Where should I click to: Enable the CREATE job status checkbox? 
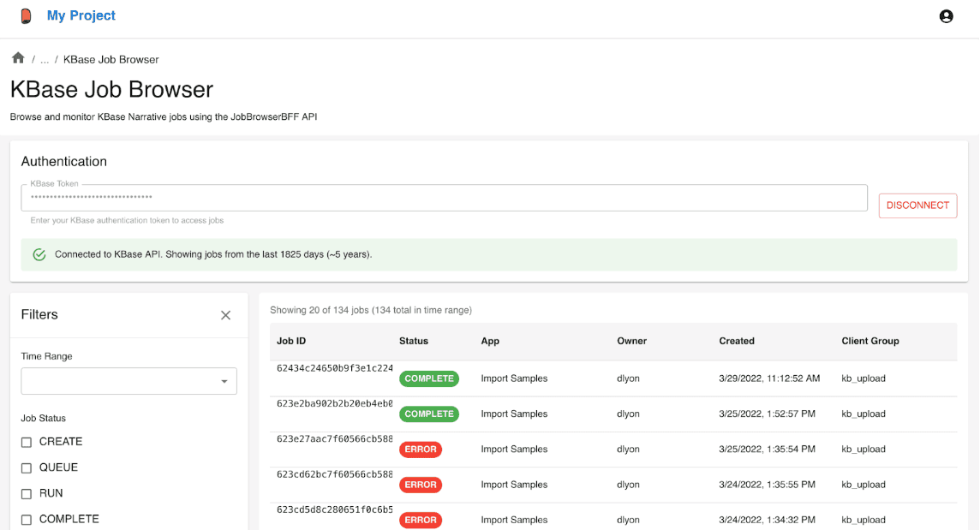pyautogui.click(x=27, y=442)
